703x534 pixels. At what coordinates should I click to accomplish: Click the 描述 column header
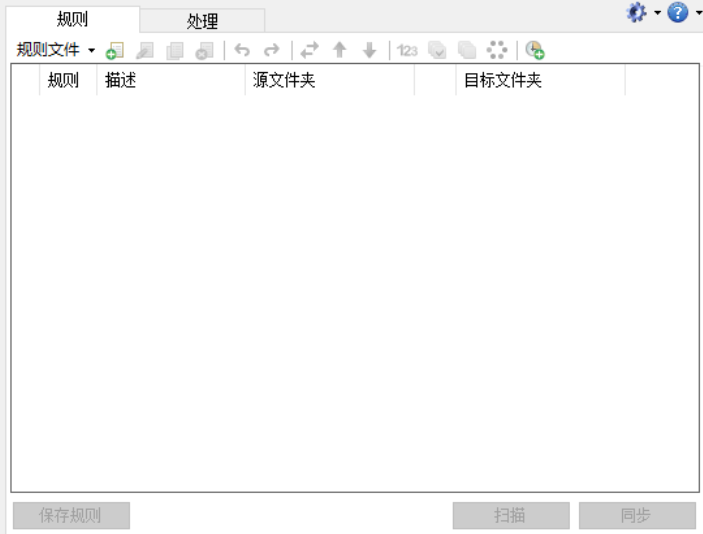click(x=171, y=80)
